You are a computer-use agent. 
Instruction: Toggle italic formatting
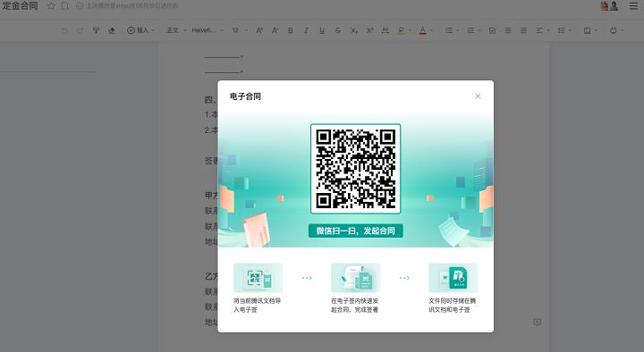click(306, 30)
